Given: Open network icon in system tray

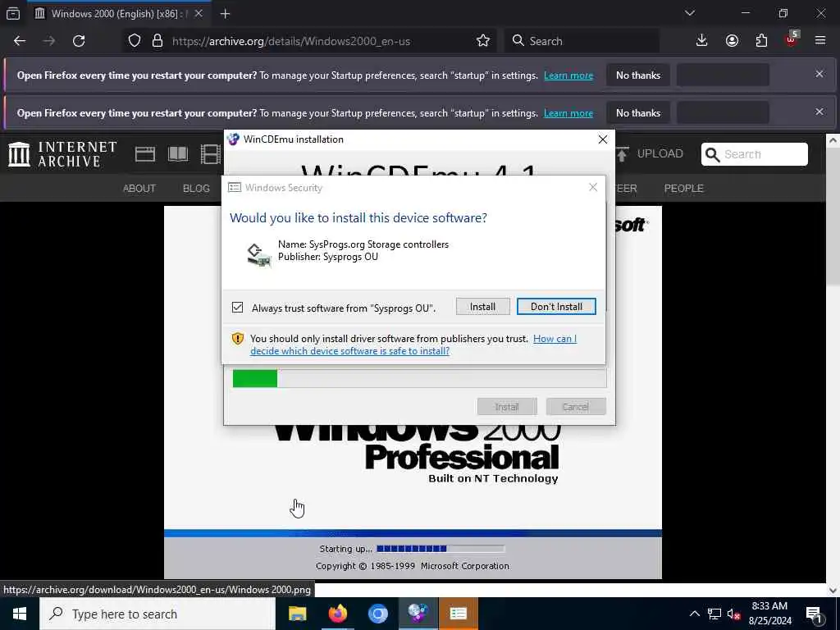Looking at the screenshot, I should coord(714,614).
